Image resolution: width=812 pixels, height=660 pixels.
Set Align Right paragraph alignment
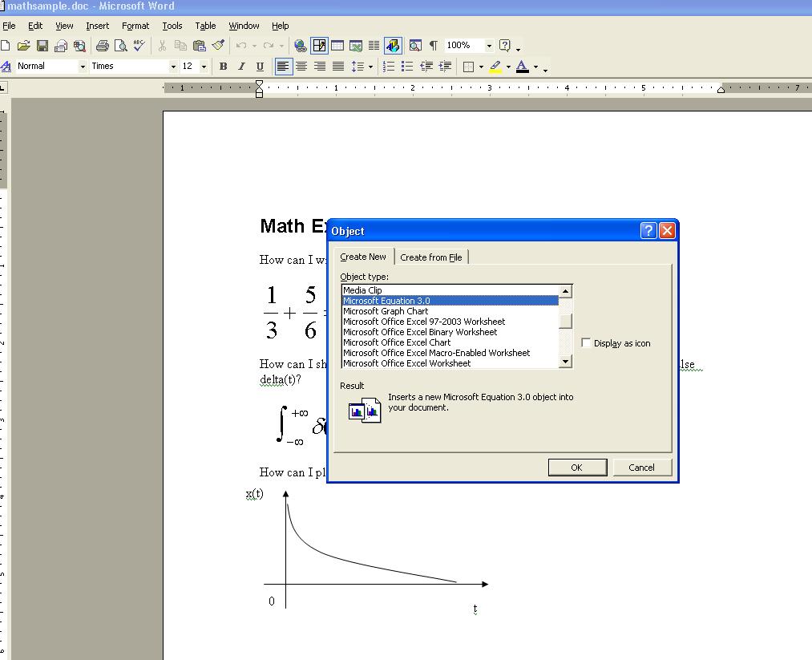pyautogui.click(x=320, y=67)
